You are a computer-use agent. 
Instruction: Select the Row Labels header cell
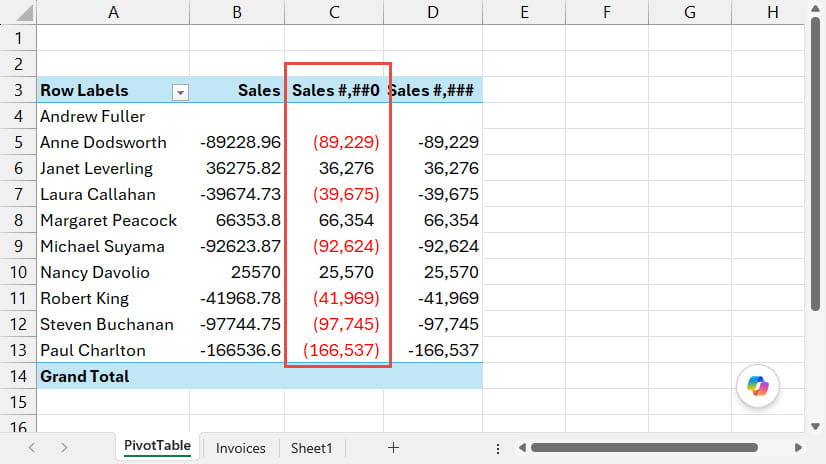[x=113, y=90]
